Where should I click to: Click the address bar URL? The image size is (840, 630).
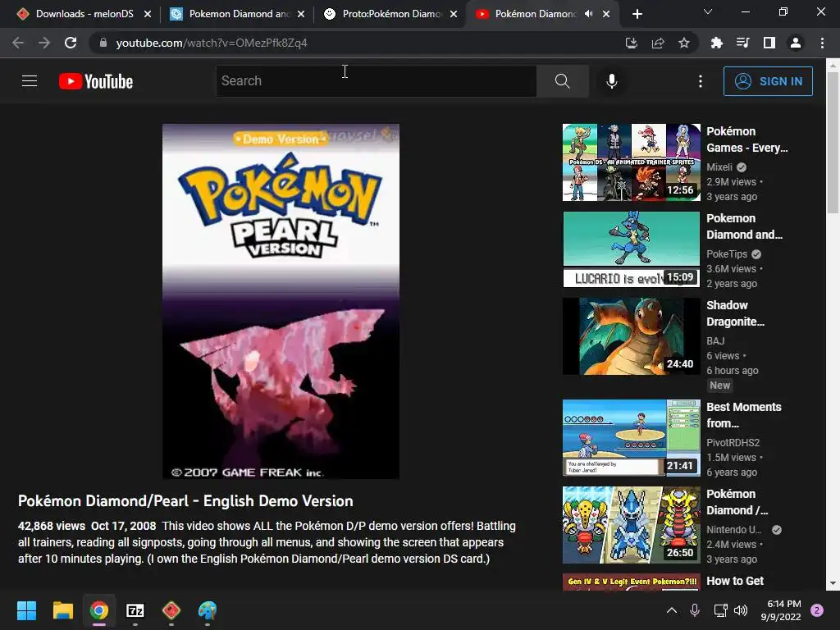click(212, 43)
